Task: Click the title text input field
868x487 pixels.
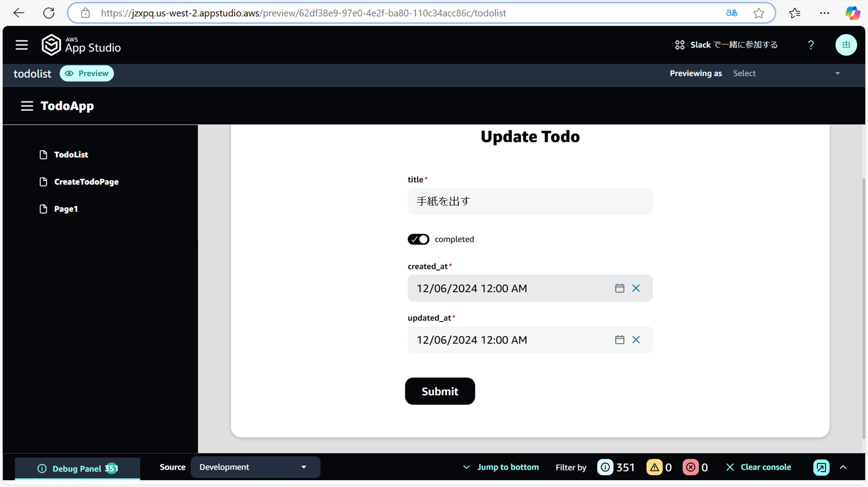Action: coord(530,201)
